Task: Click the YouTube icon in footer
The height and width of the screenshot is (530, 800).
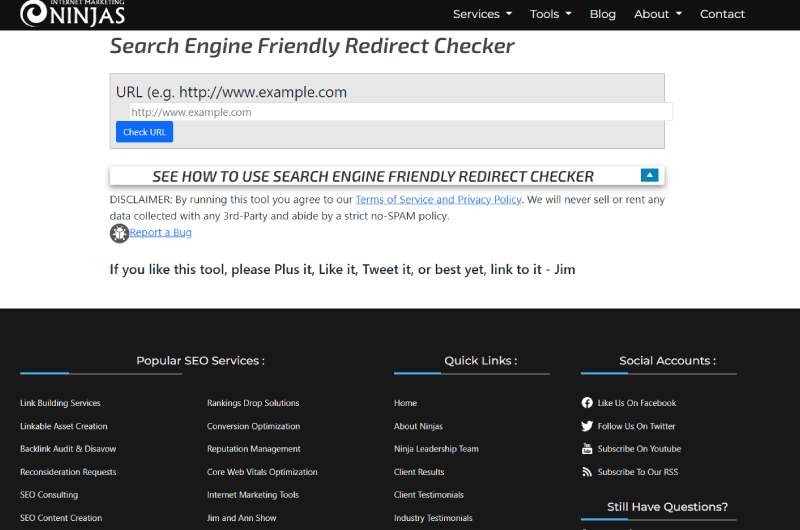Action: tap(587, 449)
